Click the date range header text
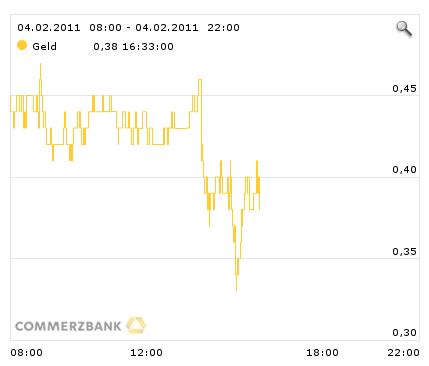The image size is (429, 366). pyautogui.click(x=128, y=27)
